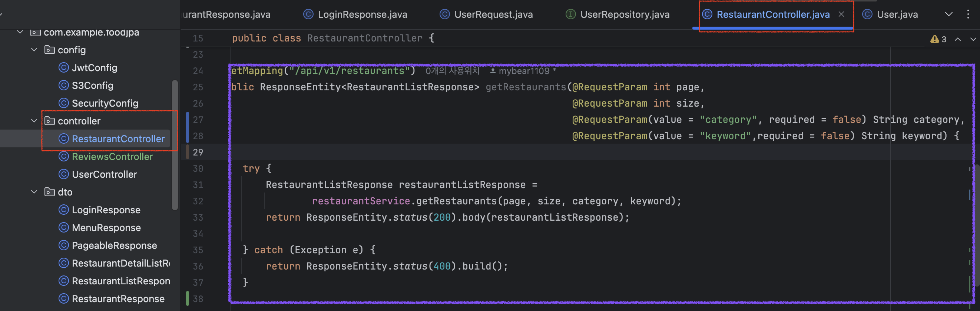Click the JwtConfig class icon
Viewport: 980px width, 311px height.
click(63, 68)
